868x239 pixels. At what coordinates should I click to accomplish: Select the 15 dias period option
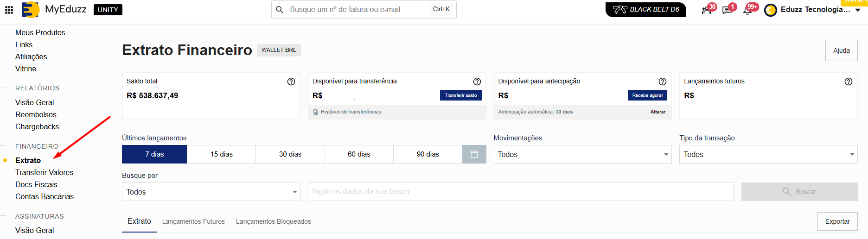point(221,154)
